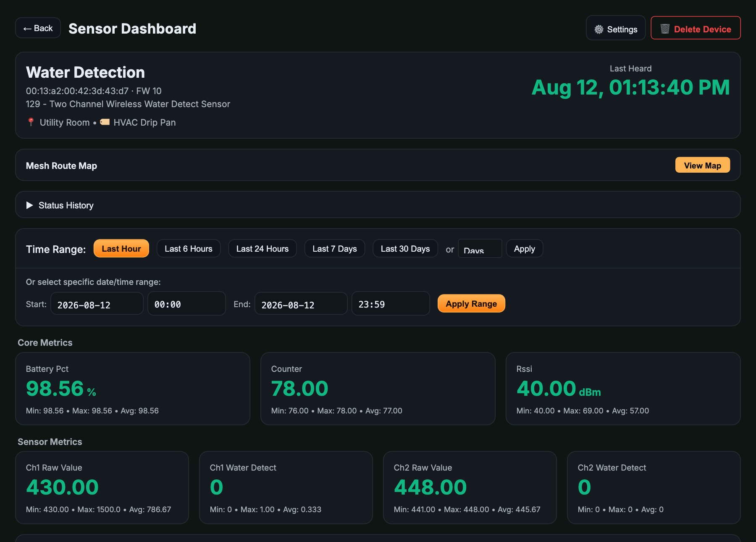Viewport: 756px width, 542px height.
Task: Click the MAC address 00:13:a2:00:42:3d:43:d7 line
Action: [94, 91]
